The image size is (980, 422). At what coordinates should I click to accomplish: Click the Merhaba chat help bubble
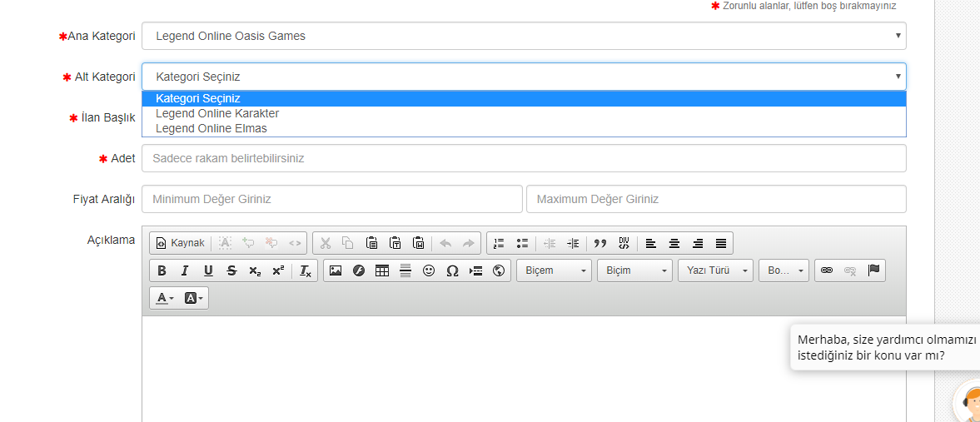click(x=885, y=348)
